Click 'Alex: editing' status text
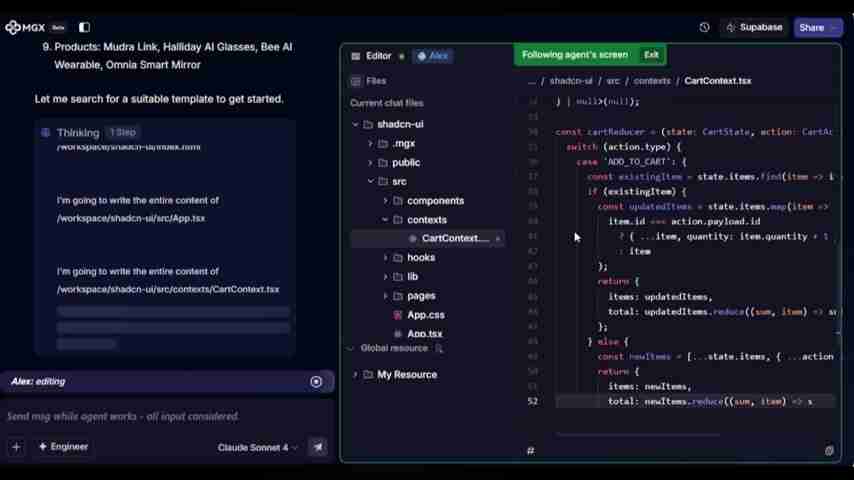This screenshot has height=480, width=854. pos(38,382)
